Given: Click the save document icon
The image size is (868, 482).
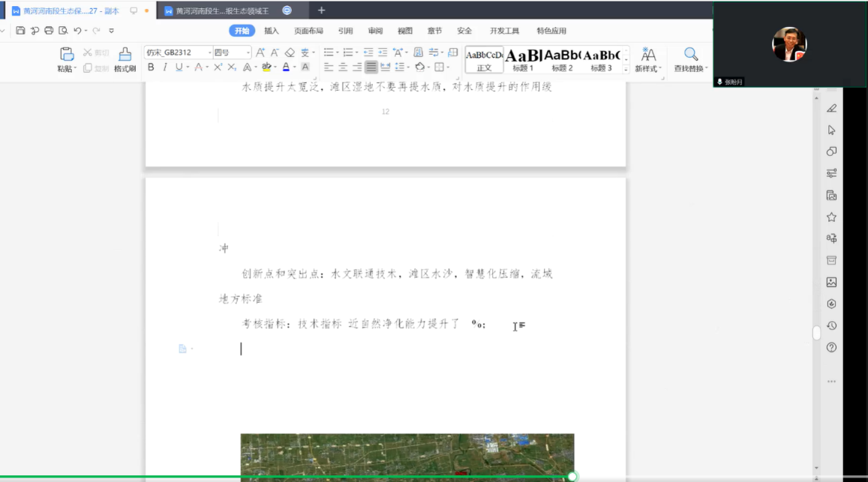Looking at the screenshot, I should click(x=20, y=31).
